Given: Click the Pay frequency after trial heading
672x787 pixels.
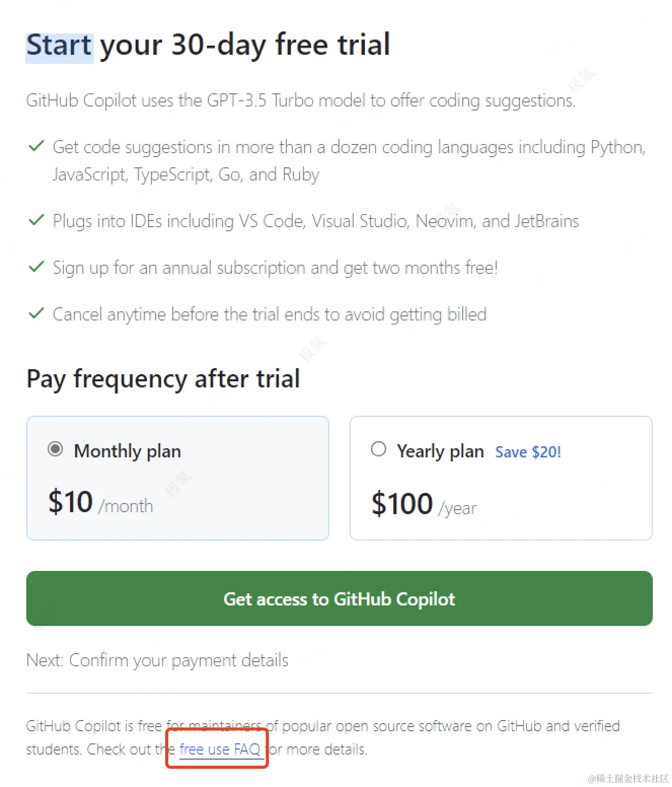Looking at the screenshot, I should coord(163,379).
